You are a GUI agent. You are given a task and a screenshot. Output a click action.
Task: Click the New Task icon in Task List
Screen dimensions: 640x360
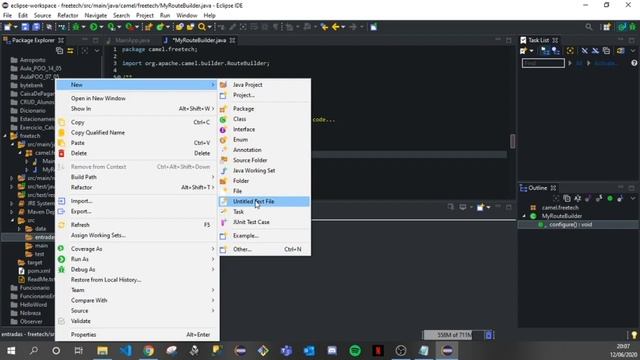click(x=524, y=51)
